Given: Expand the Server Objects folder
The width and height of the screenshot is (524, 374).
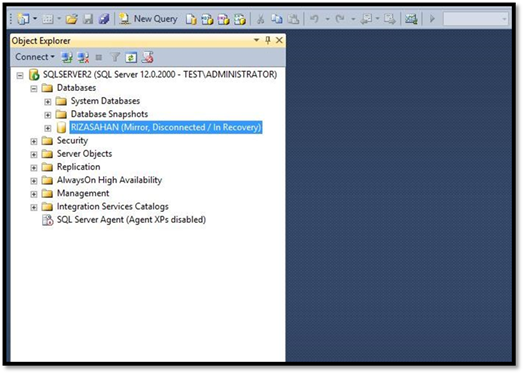Looking at the screenshot, I should click(x=34, y=154).
